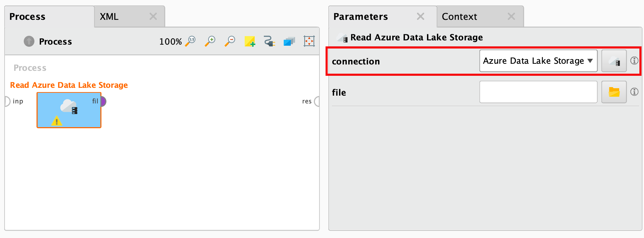Fit process to view with the red arrows icon

click(309, 41)
